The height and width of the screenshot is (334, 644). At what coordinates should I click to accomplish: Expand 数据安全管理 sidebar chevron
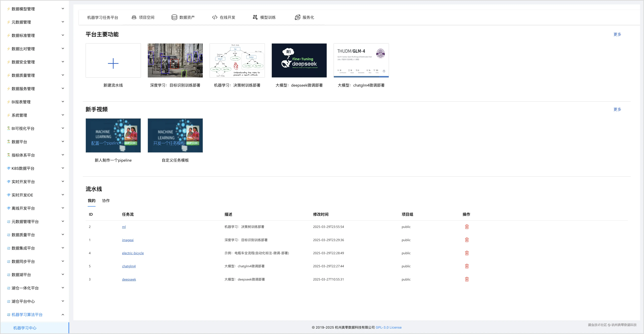pos(63,62)
